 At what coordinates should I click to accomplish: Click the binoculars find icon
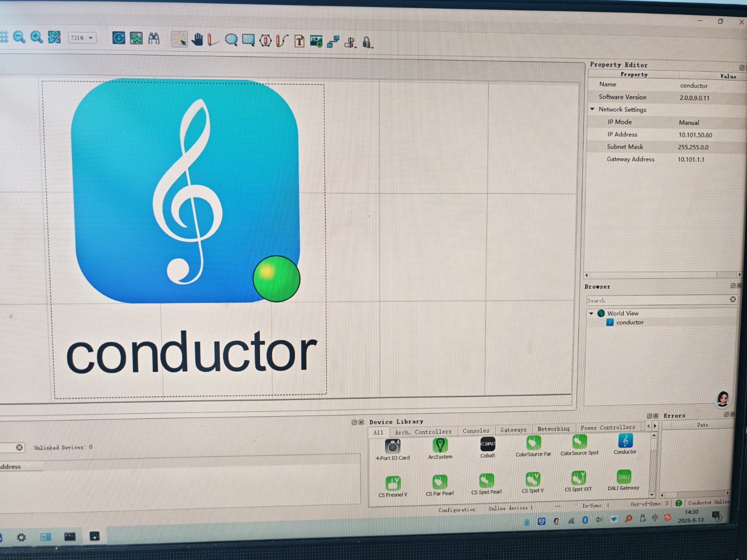(154, 38)
